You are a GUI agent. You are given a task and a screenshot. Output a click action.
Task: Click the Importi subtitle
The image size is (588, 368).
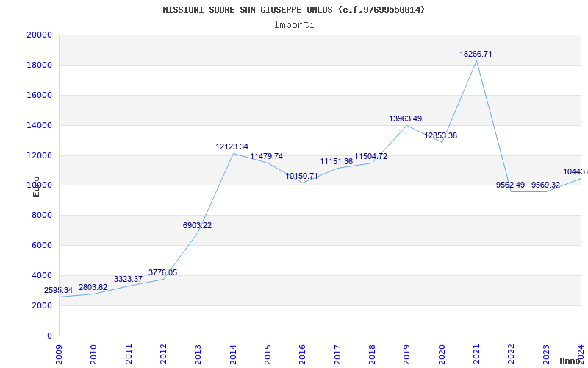click(x=294, y=25)
